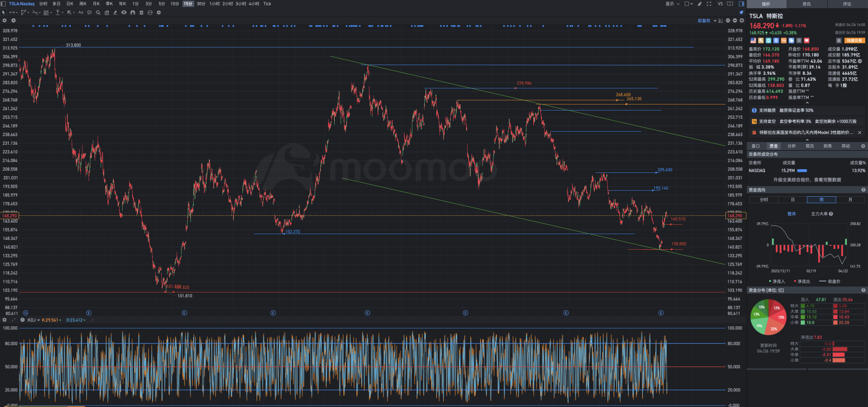The image size is (868, 407).
Task: Enable the magnet snap tool
Action: [132, 12]
